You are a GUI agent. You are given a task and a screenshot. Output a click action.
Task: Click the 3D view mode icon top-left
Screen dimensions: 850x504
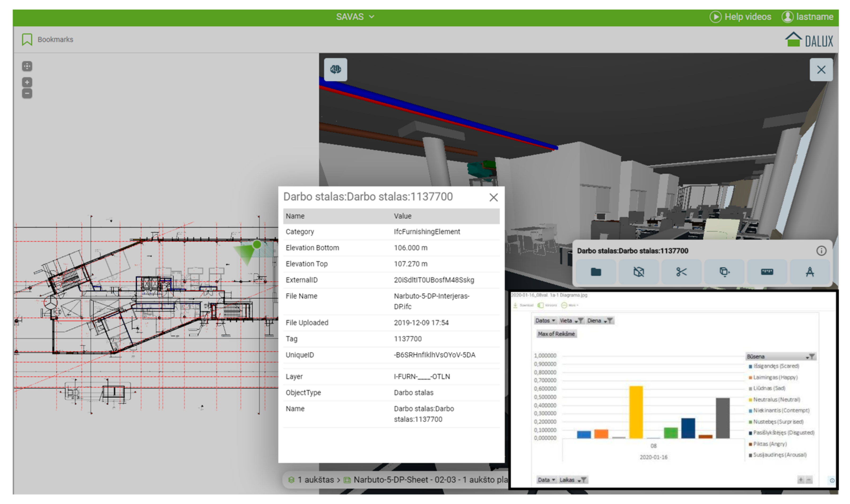pyautogui.click(x=335, y=69)
